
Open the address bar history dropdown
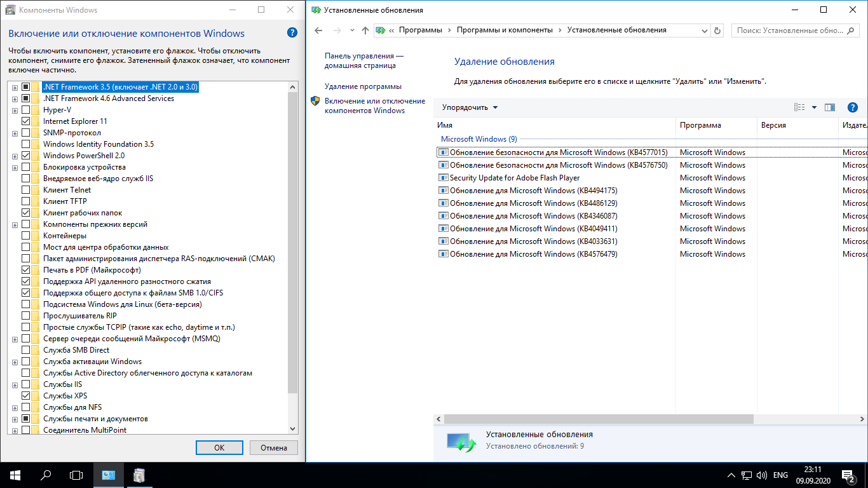point(704,30)
